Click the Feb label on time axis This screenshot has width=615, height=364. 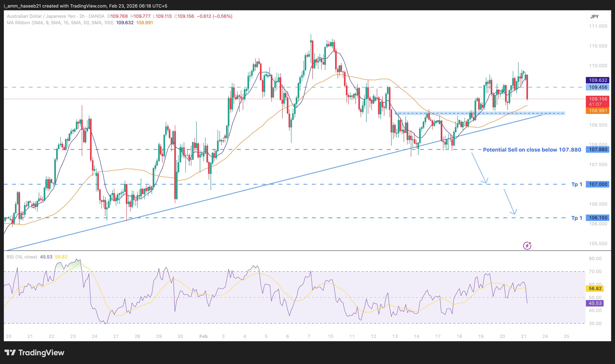tap(203, 336)
